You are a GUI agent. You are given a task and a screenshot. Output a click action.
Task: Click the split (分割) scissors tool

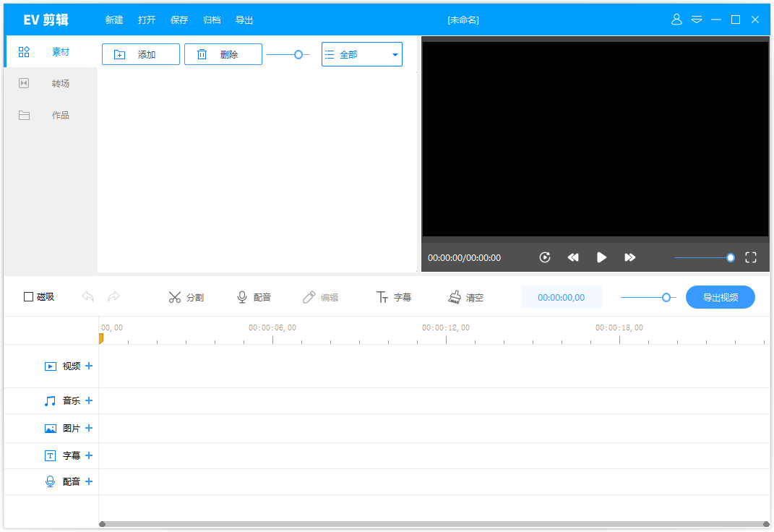186,297
